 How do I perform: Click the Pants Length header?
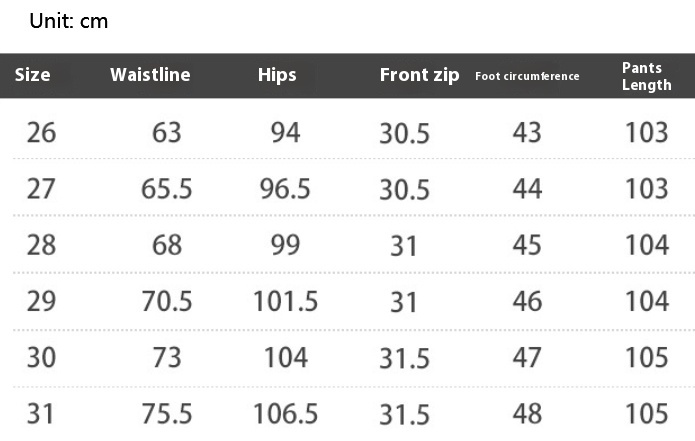pyautogui.click(x=646, y=76)
